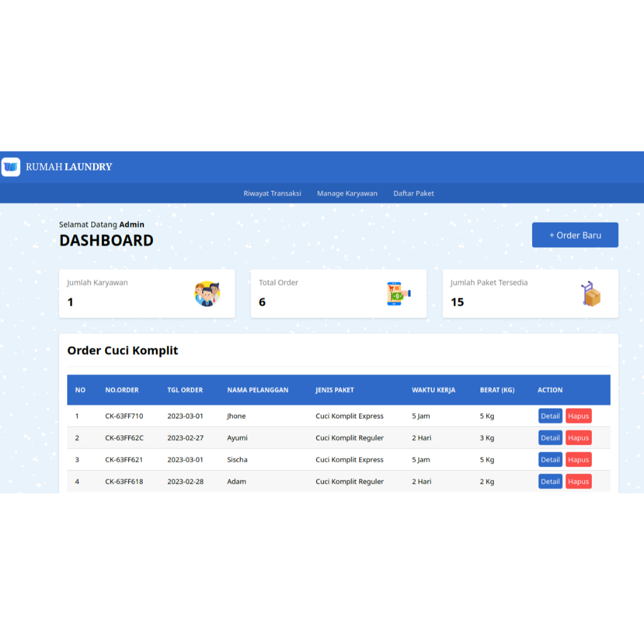Click date 2023-02-28 in Adam's row
644x644 pixels.
[186, 481]
